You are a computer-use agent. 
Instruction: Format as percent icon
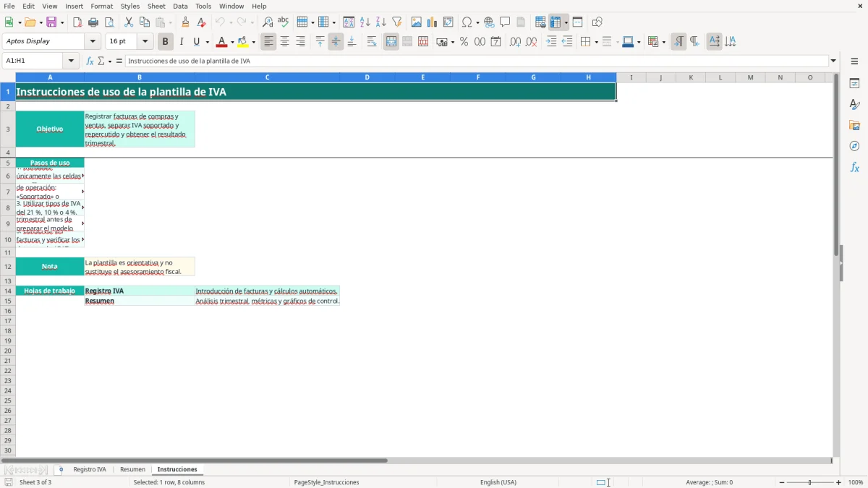pos(464,42)
